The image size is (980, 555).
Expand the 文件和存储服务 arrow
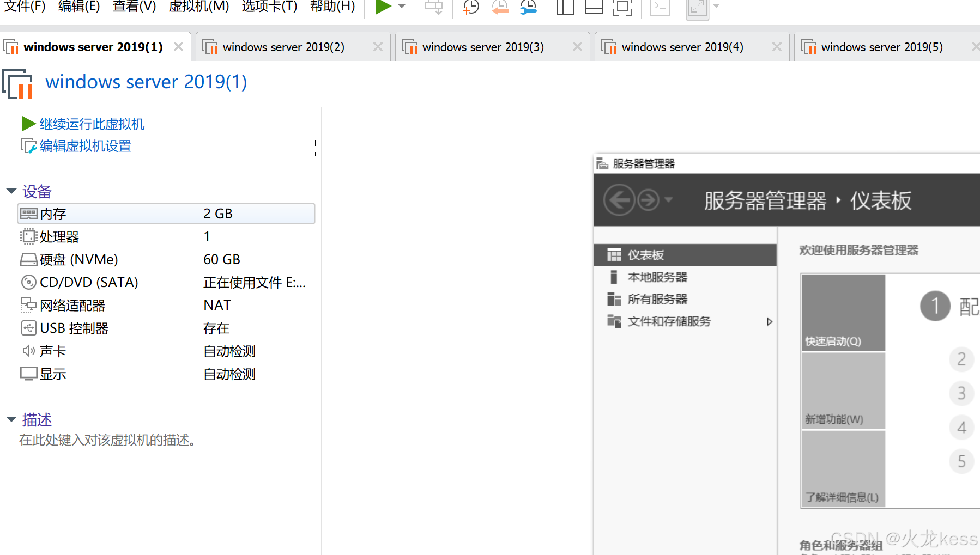pos(770,321)
